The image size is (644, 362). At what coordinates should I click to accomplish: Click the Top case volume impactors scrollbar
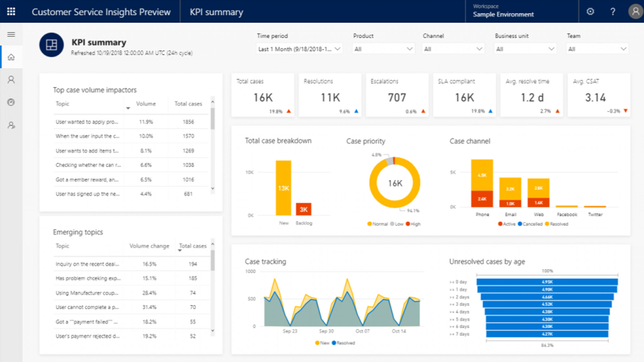213,119
